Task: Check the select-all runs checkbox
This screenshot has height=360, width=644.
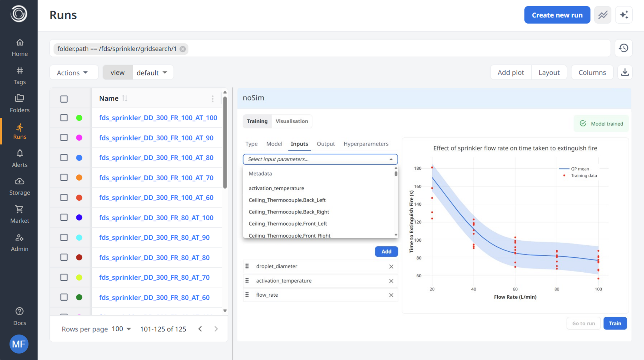Action: click(x=64, y=99)
